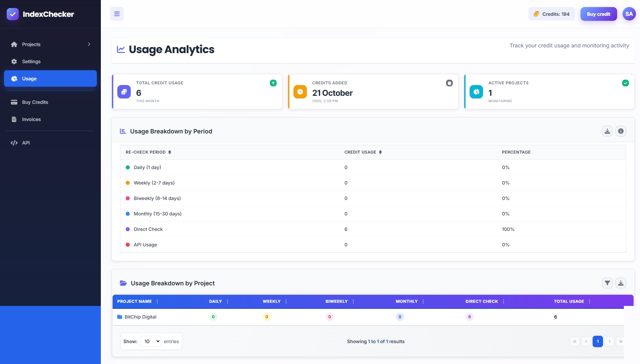Select page 1 in pagination
Image resolution: width=640 pixels, height=364 pixels.
coord(597,341)
